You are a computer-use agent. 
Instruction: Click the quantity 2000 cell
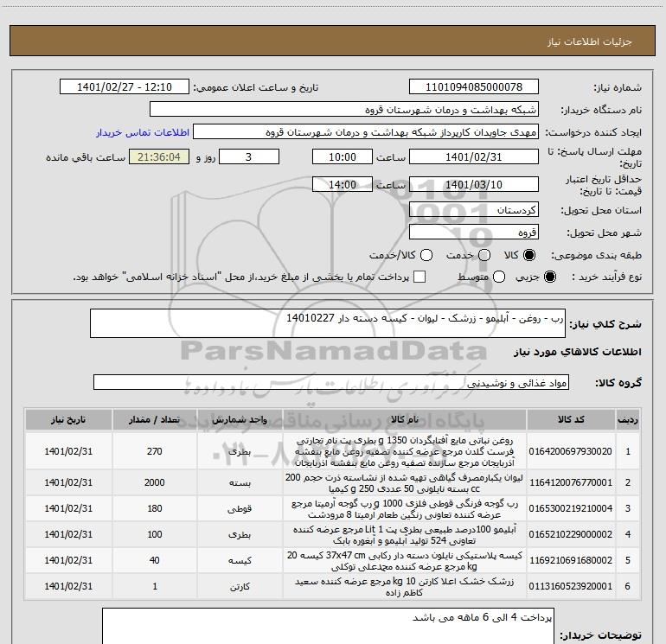155,482
